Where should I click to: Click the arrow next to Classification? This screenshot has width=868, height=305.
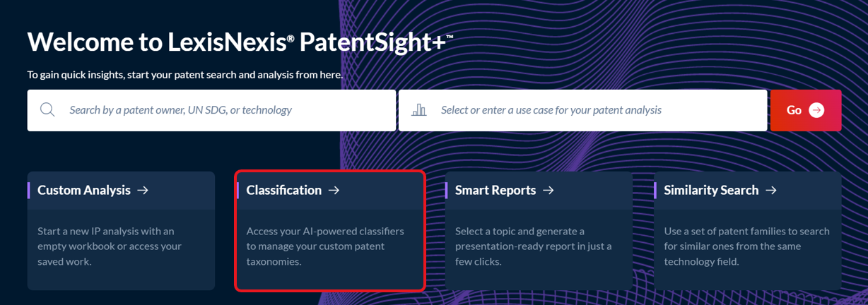[334, 190]
